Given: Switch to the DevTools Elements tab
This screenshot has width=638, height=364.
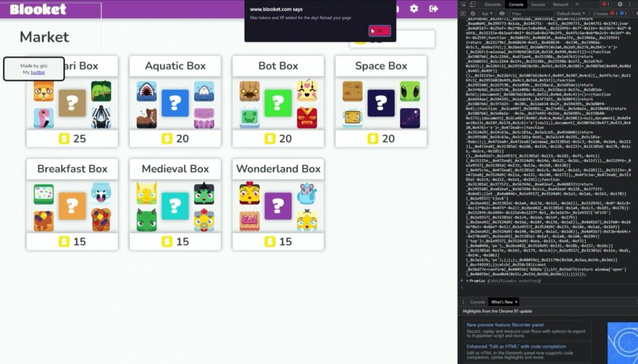Looking at the screenshot, I should coord(493,4).
